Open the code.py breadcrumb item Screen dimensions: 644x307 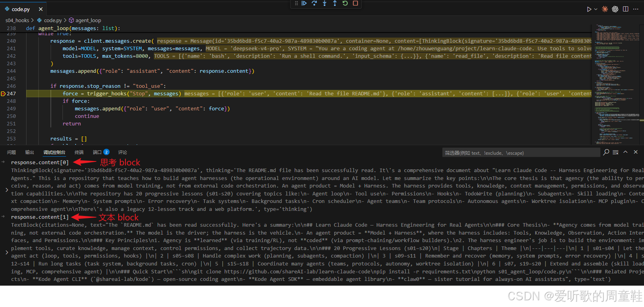53,20
